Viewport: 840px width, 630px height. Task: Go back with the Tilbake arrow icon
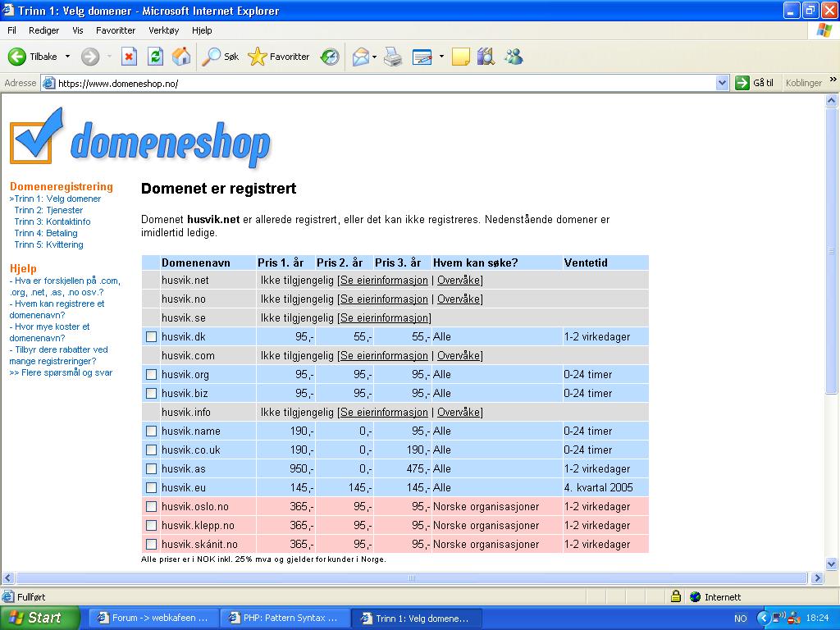pos(17,57)
